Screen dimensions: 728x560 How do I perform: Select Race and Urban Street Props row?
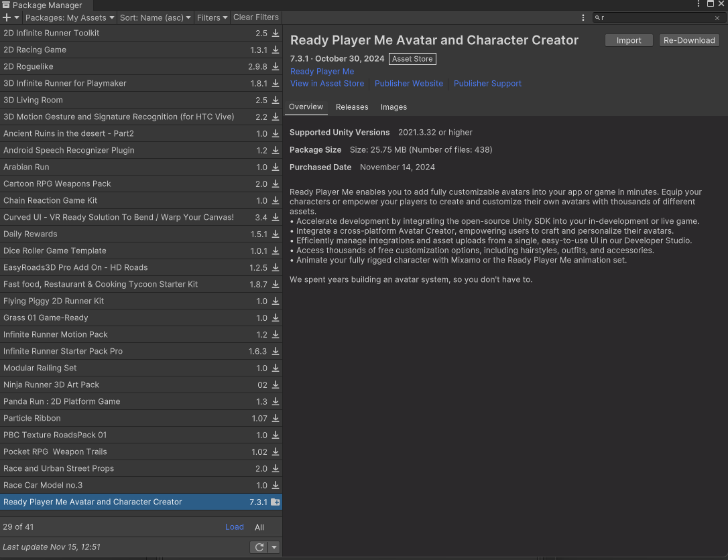(x=141, y=468)
